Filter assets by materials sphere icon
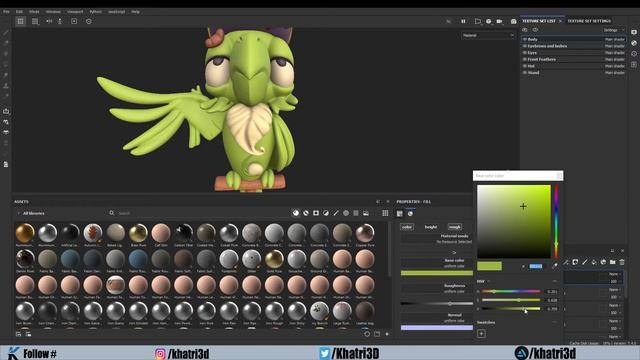The image size is (640, 360). (x=296, y=213)
